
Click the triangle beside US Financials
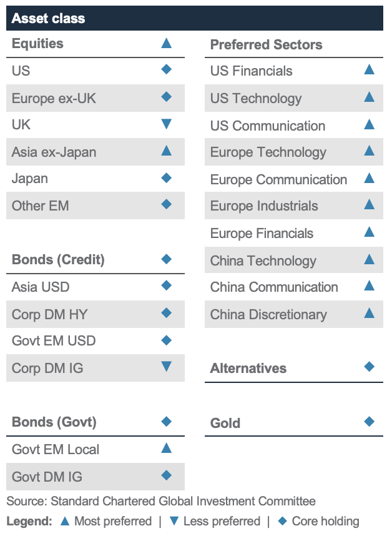pos(370,69)
